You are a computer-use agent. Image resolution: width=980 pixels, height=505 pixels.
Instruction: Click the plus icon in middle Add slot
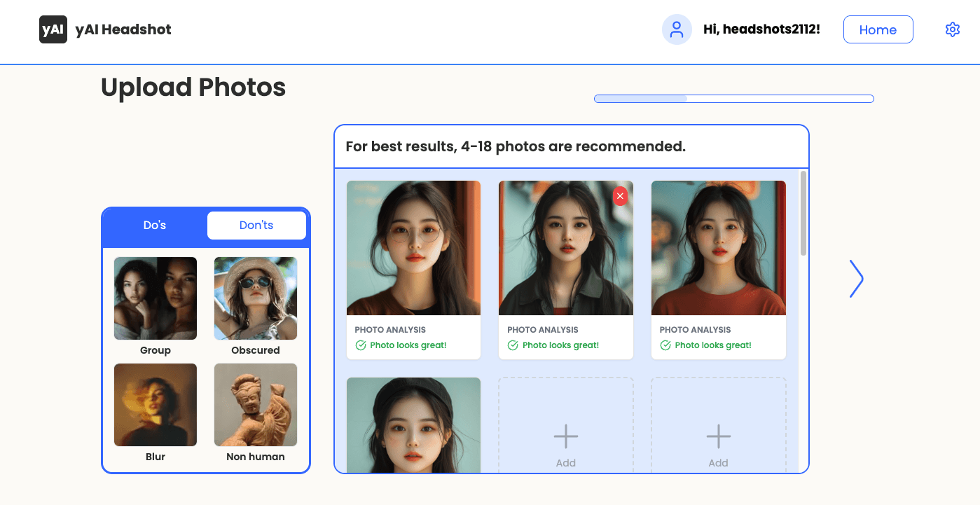pyautogui.click(x=565, y=436)
